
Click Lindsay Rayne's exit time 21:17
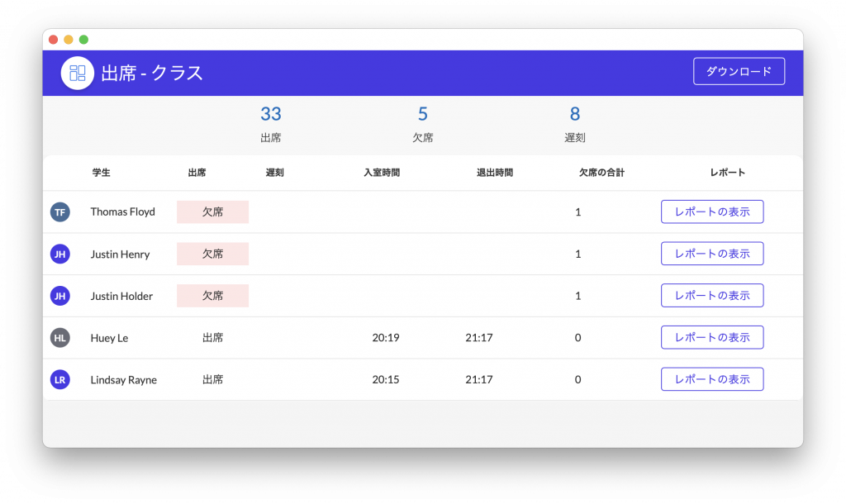(x=479, y=379)
